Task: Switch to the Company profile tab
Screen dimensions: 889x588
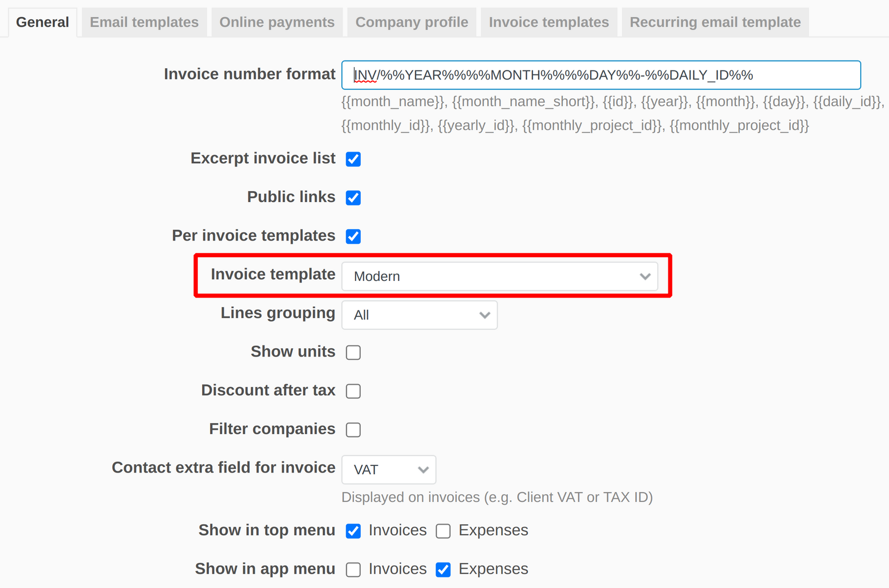Action: (411, 22)
